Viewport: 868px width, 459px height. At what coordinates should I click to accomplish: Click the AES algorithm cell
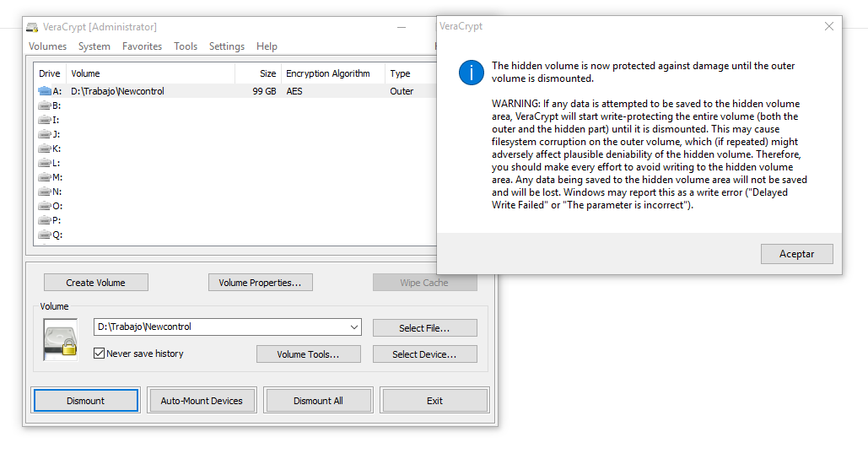pos(294,91)
